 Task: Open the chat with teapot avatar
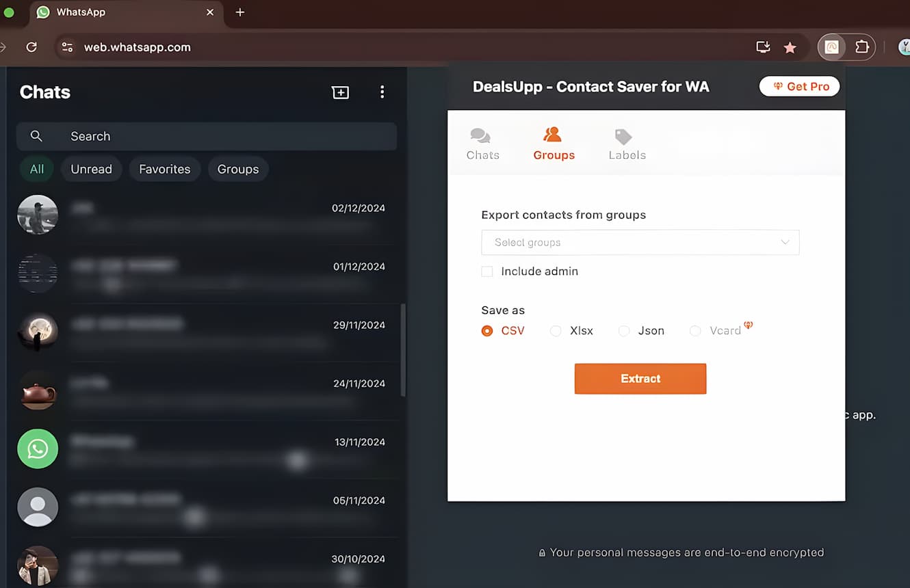coord(205,391)
